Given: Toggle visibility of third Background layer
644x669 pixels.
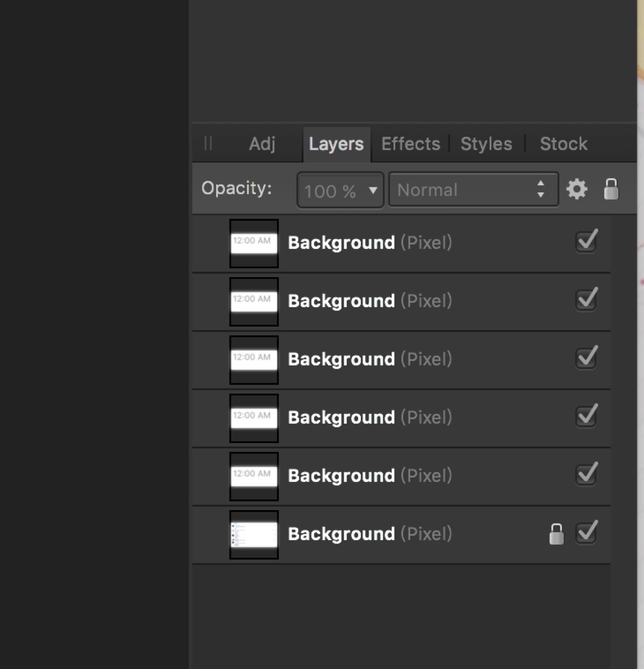Looking at the screenshot, I should 586,358.
